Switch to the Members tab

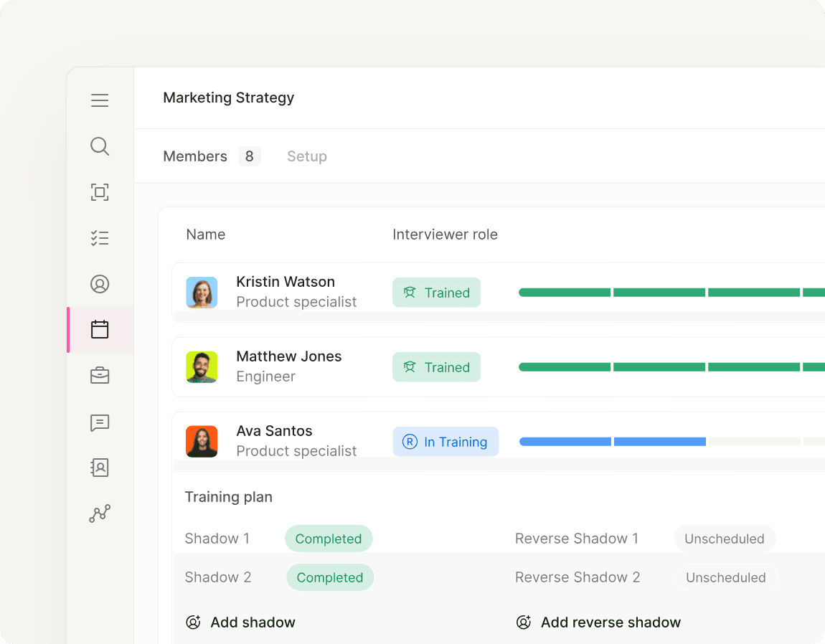pyautogui.click(x=195, y=156)
